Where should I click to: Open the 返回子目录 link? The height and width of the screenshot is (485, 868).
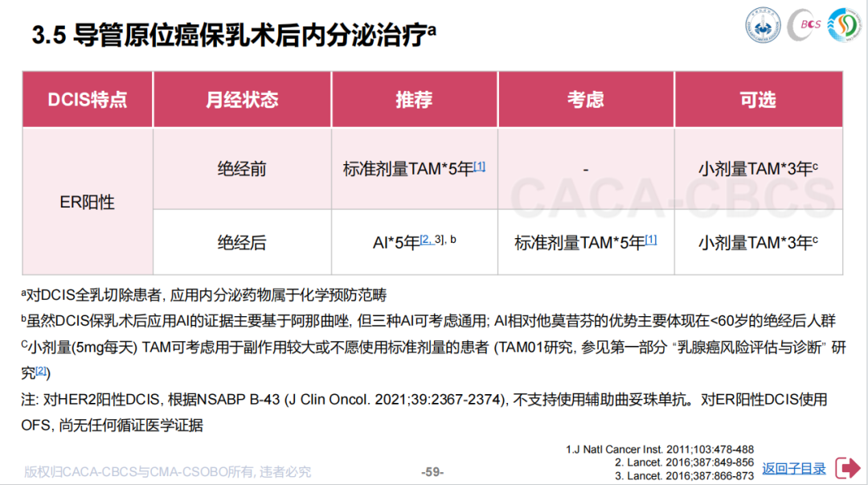(793, 468)
